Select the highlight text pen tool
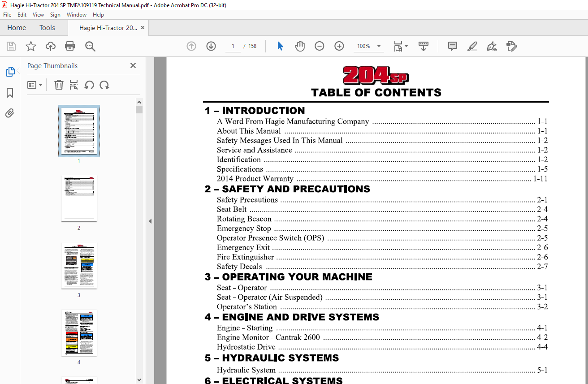Image resolution: width=588 pixels, height=384 pixels. [472, 46]
